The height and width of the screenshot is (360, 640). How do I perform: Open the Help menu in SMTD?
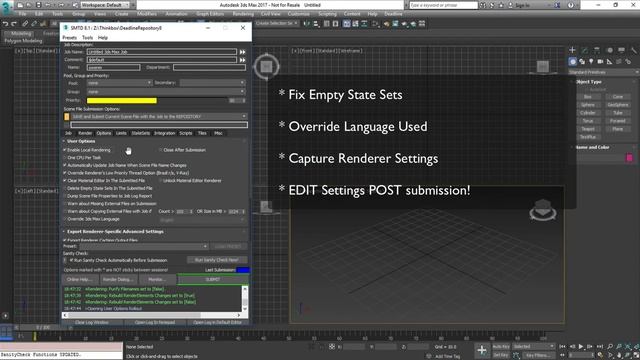coord(103,38)
